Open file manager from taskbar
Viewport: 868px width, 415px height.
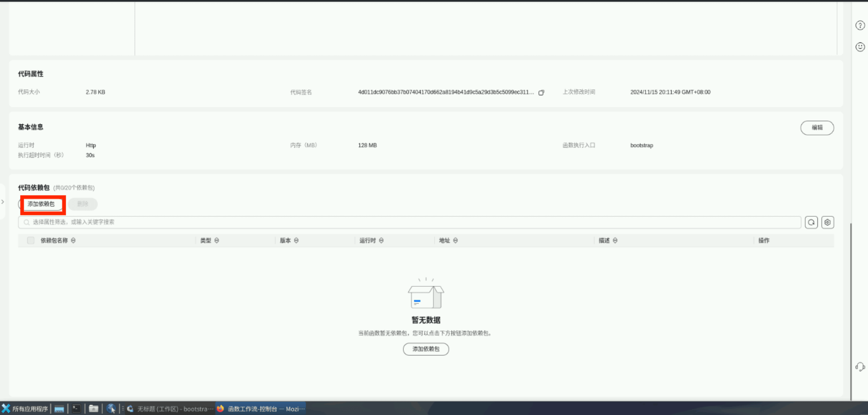coord(94,409)
